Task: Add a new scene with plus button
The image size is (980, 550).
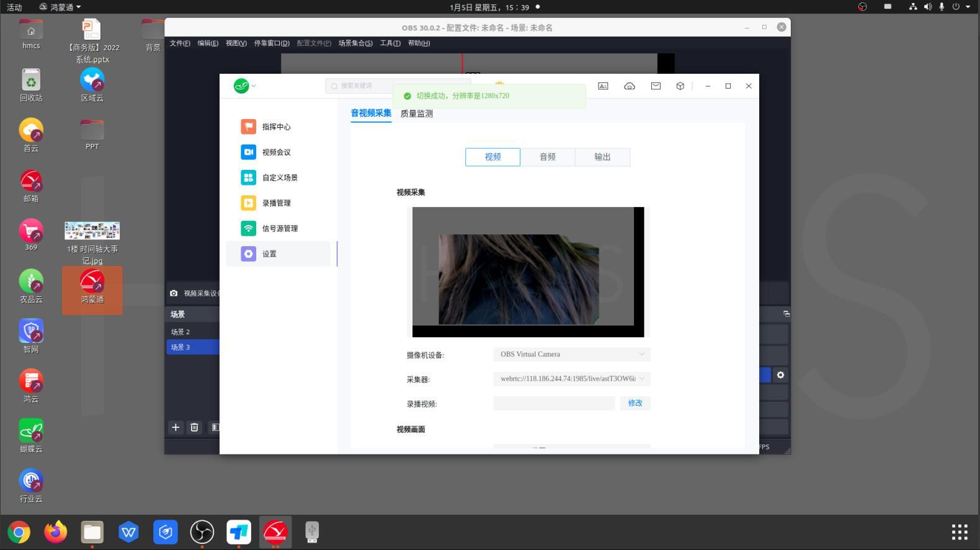Action: click(176, 427)
